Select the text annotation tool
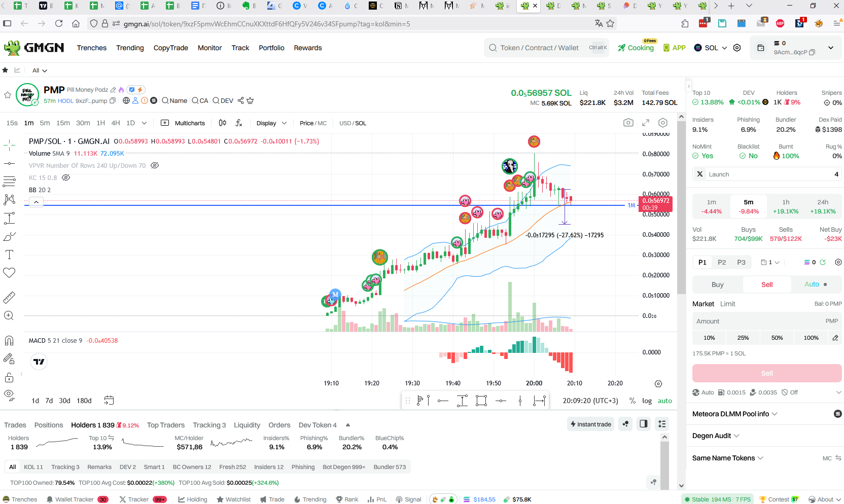Screen dimensions: 844x504 coord(9,255)
